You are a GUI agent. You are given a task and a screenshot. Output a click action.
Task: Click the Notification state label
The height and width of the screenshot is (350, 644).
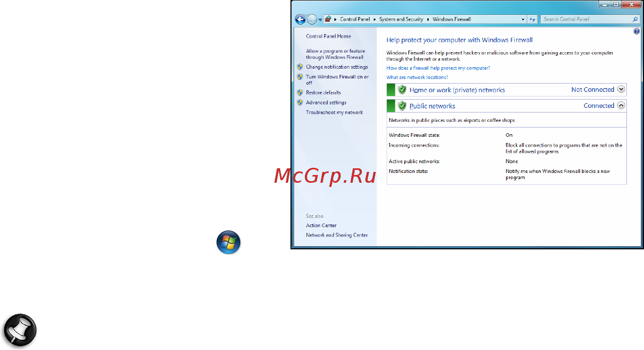click(x=408, y=171)
